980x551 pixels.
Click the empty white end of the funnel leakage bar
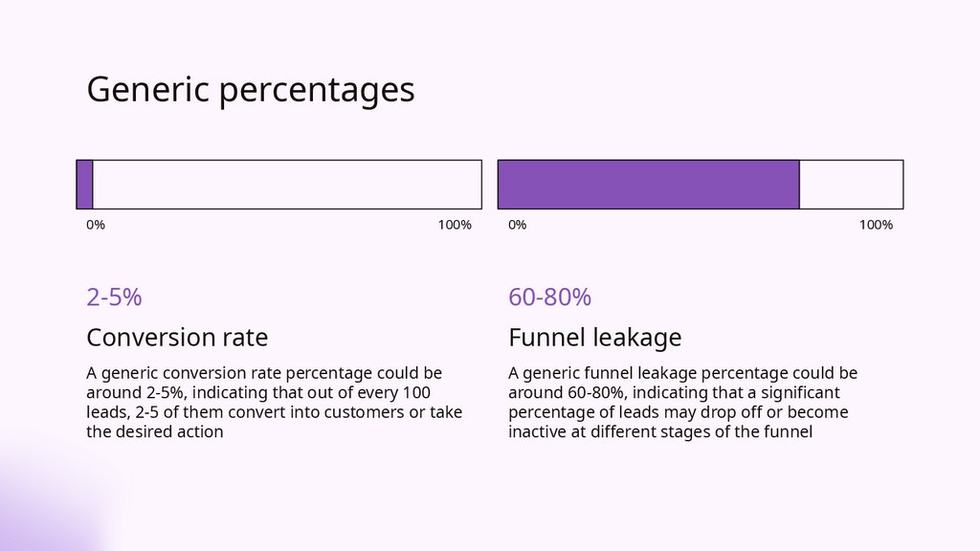pyautogui.click(x=851, y=184)
